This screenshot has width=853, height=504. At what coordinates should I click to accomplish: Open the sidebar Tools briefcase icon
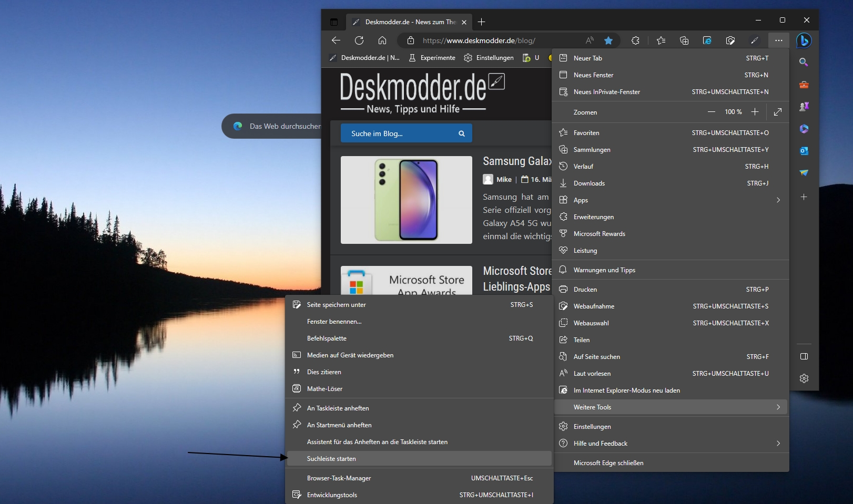click(x=804, y=84)
